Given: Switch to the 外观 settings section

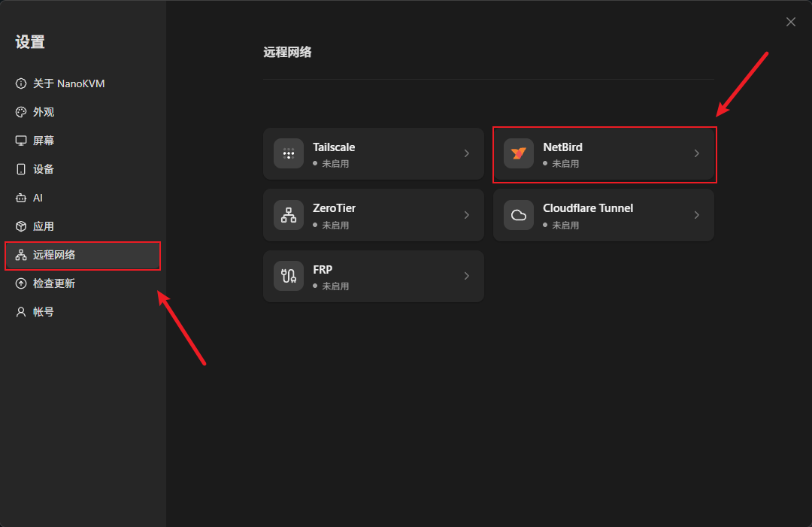Looking at the screenshot, I should [83, 112].
